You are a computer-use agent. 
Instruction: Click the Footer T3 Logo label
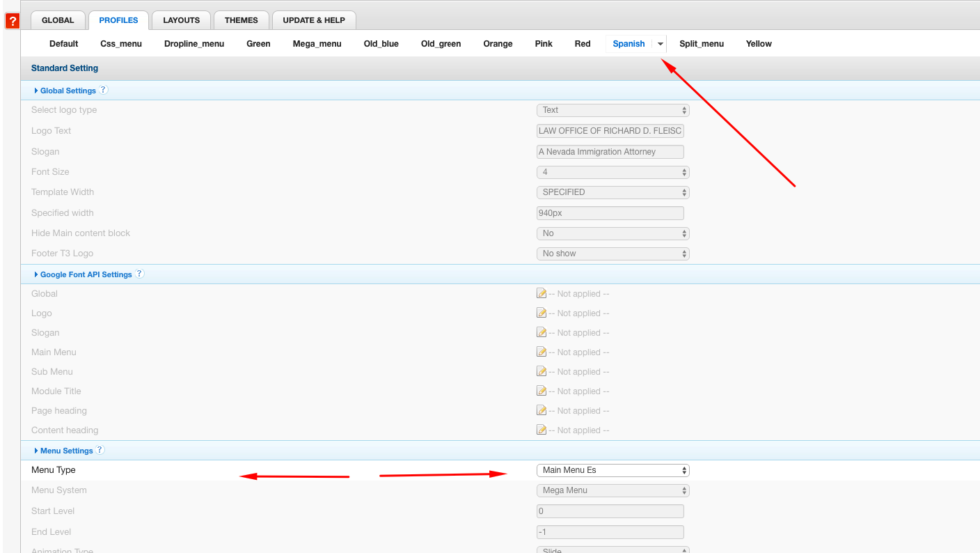click(62, 254)
